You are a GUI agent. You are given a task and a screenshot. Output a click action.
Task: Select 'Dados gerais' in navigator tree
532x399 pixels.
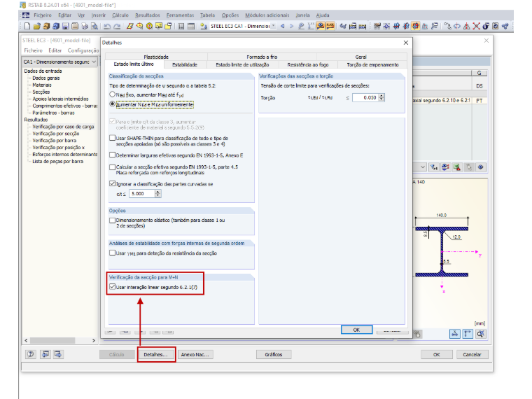(45, 78)
